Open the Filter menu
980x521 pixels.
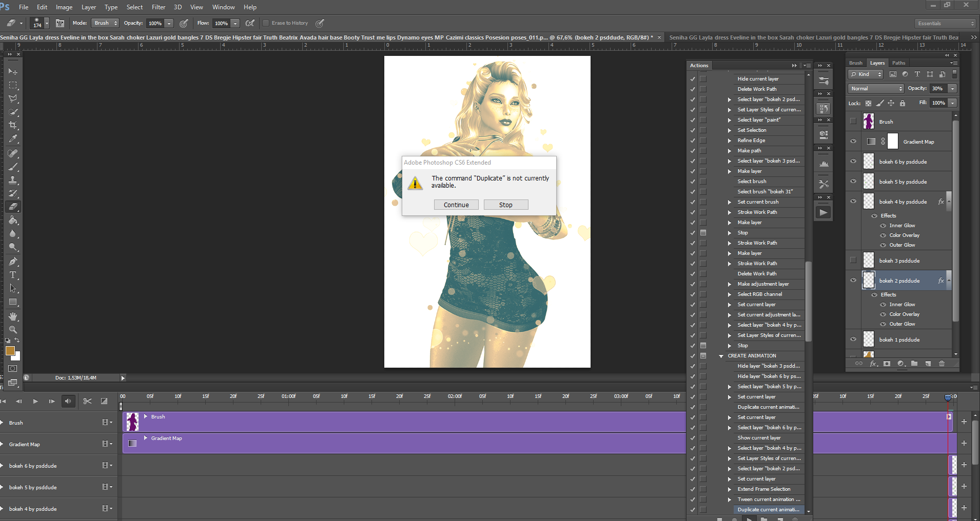[x=159, y=7]
